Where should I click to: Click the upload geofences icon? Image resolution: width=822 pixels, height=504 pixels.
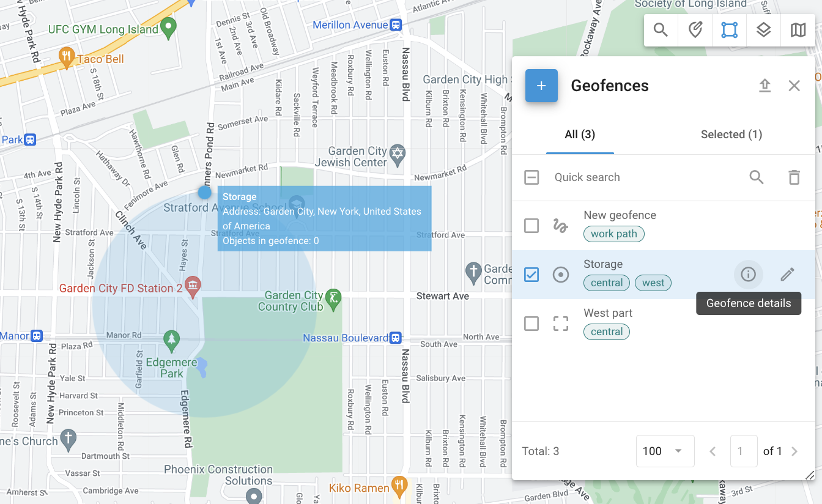(765, 86)
